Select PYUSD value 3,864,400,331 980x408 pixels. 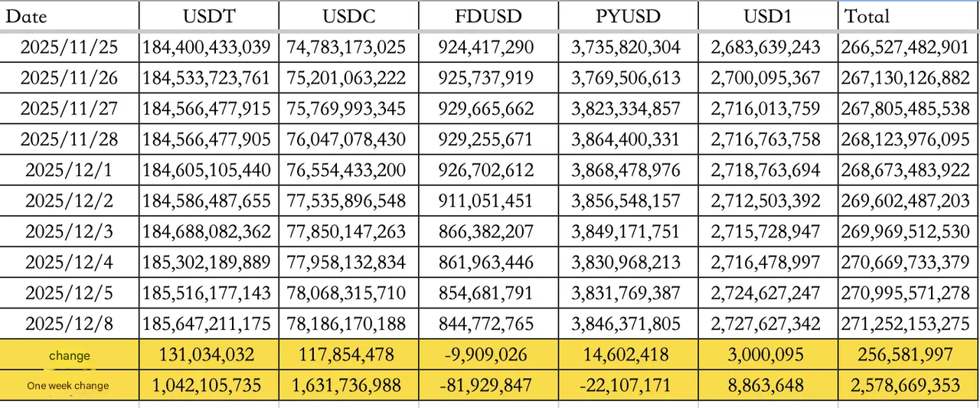[626, 139]
